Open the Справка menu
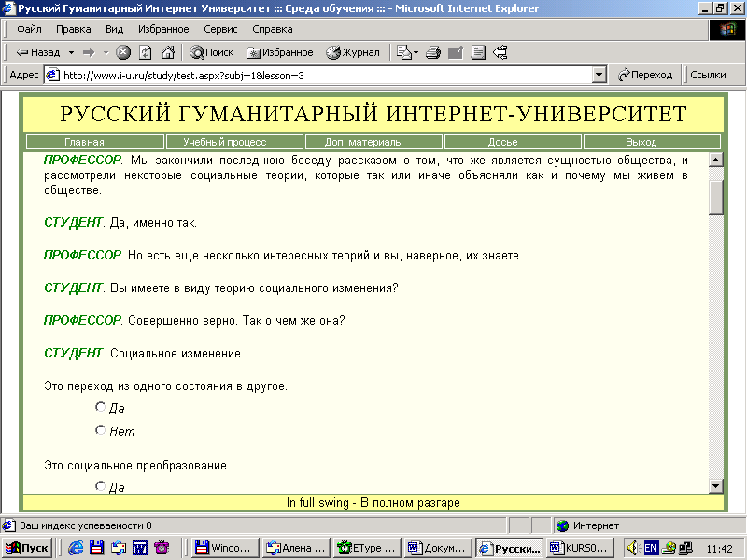The height and width of the screenshot is (560, 747). click(x=273, y=29)
